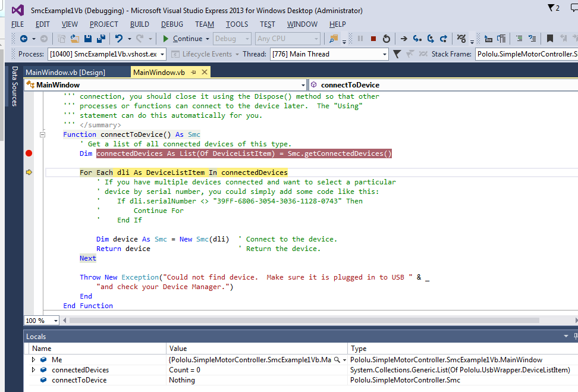This screenshot has height=392, width=578.
Task: Click the Step Into icon
Action: click(417, 39)
